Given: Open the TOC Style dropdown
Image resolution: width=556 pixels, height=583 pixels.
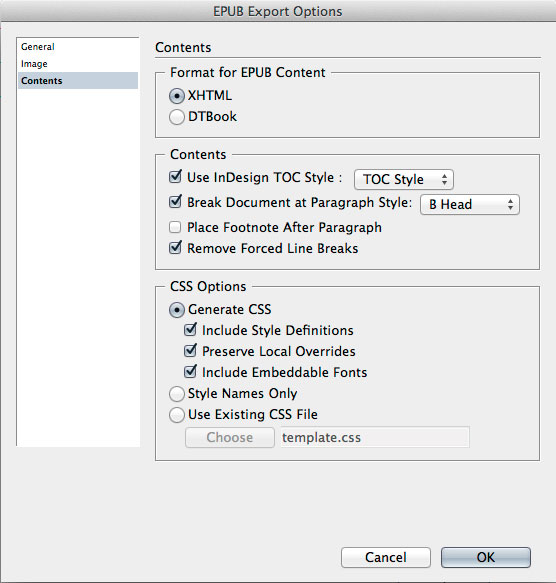Looking at the screenshot, I should point(404,180).
